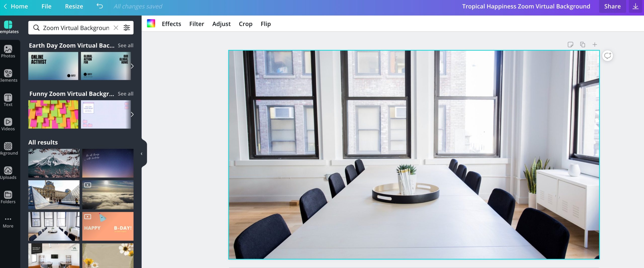Click the download arrow icon
The width and height of the screenshot is (644, 268).
click(635, 7)
